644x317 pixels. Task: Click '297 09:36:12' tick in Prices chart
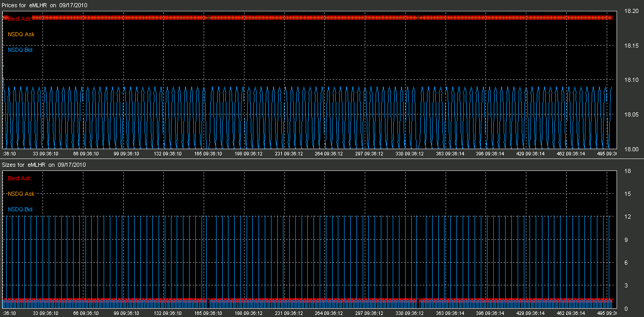368,154
